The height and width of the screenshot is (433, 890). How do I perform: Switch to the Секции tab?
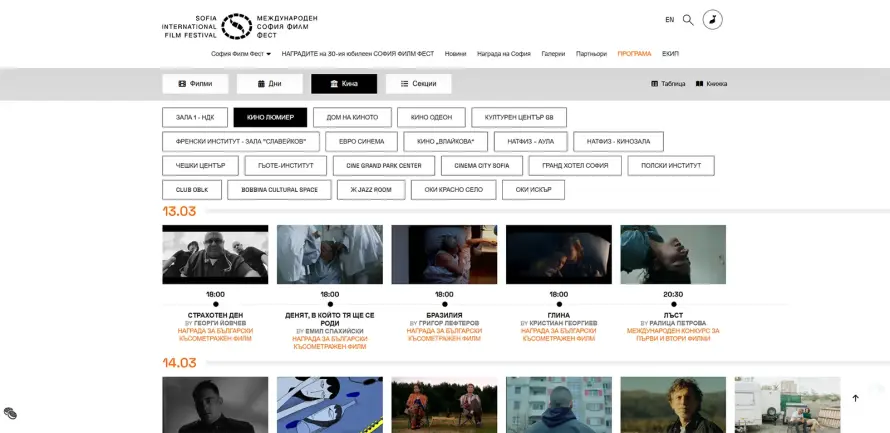coord(418,84)
